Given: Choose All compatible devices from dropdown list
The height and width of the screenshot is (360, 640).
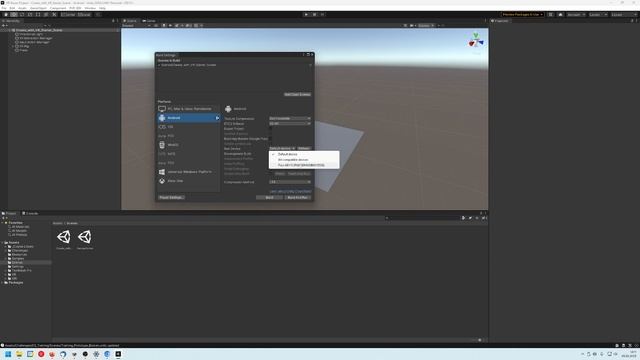Looking at the screenshot, I should coord(304,160).
